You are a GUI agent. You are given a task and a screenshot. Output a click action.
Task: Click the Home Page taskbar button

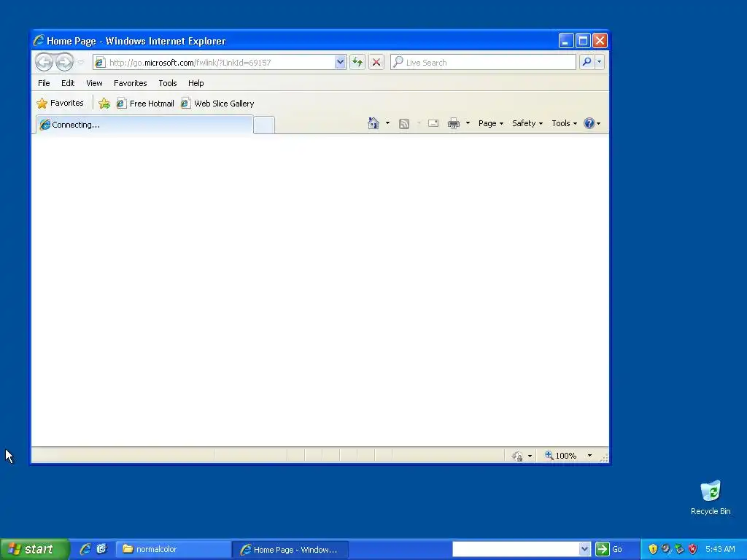pos(290,550)
